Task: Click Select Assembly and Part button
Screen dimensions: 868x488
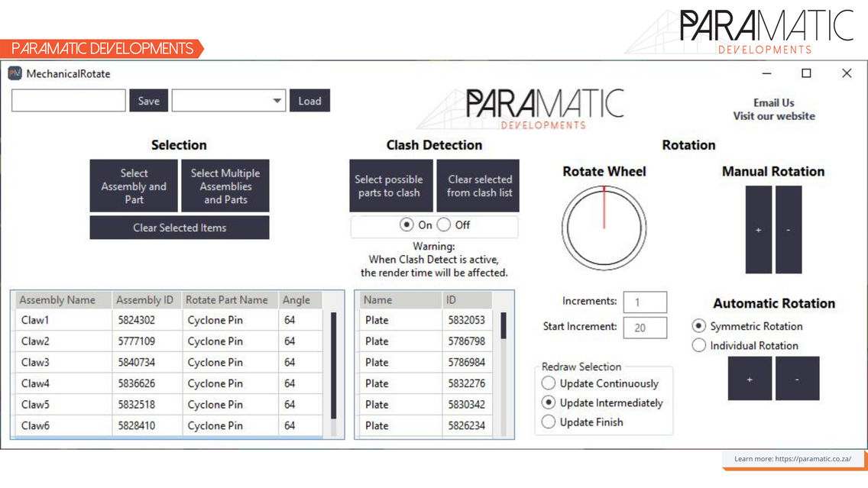Action: [x=134, y=186]
